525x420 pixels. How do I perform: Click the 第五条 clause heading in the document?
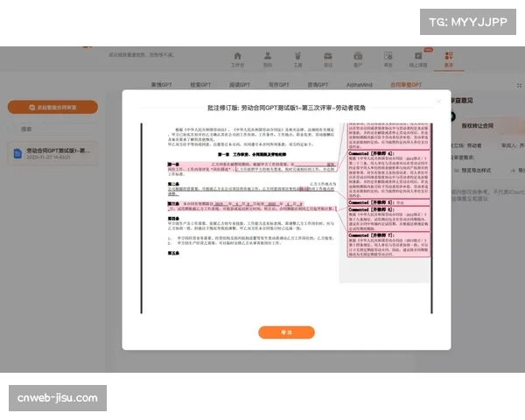pos(173,253)
